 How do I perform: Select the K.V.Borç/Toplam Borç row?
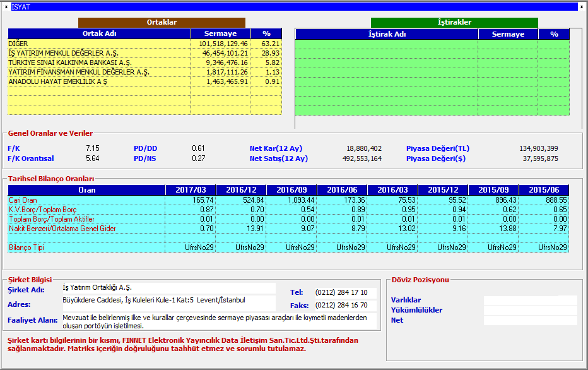tap(288, 210)
